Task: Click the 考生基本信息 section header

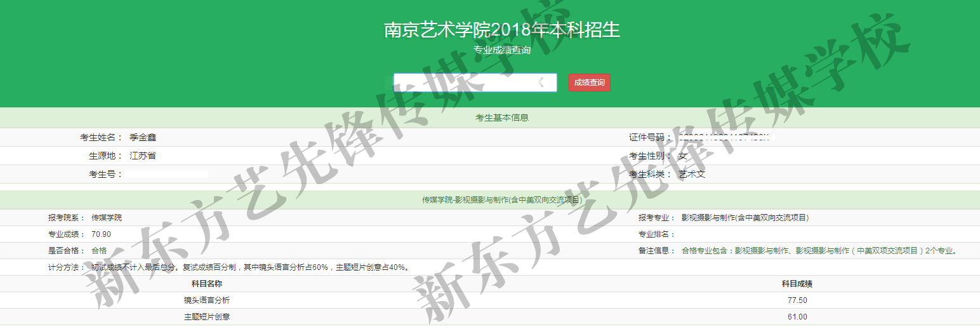Action: point(502,117)
